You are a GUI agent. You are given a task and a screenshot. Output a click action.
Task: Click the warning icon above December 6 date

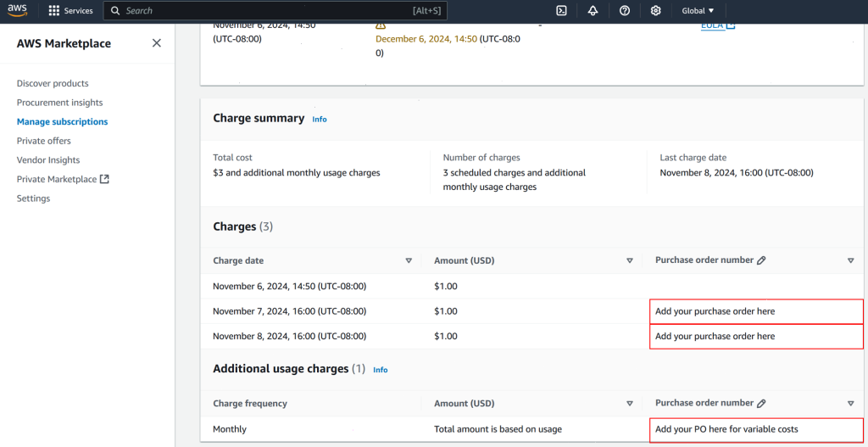[x=380, y=25]
